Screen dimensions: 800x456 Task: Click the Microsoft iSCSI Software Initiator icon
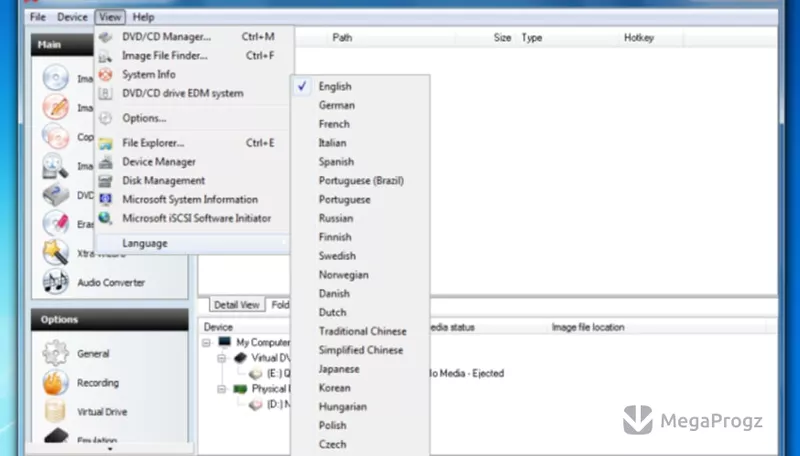pyautogui.click(x=106, y=218)
